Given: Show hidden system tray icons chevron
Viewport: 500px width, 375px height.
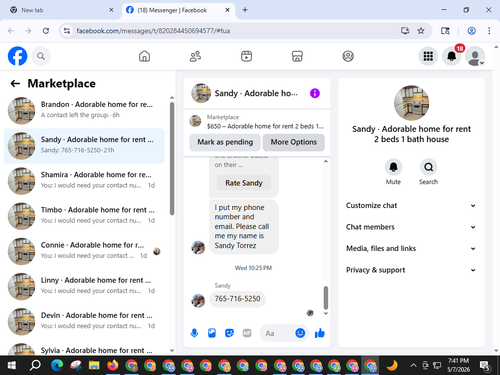Looking at the screenshot, I should tap(413, 366).
